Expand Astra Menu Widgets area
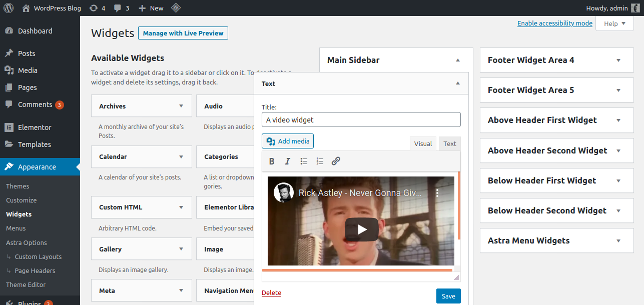The height and width of the screenshot is (305, 644). (x=618, y=240)
